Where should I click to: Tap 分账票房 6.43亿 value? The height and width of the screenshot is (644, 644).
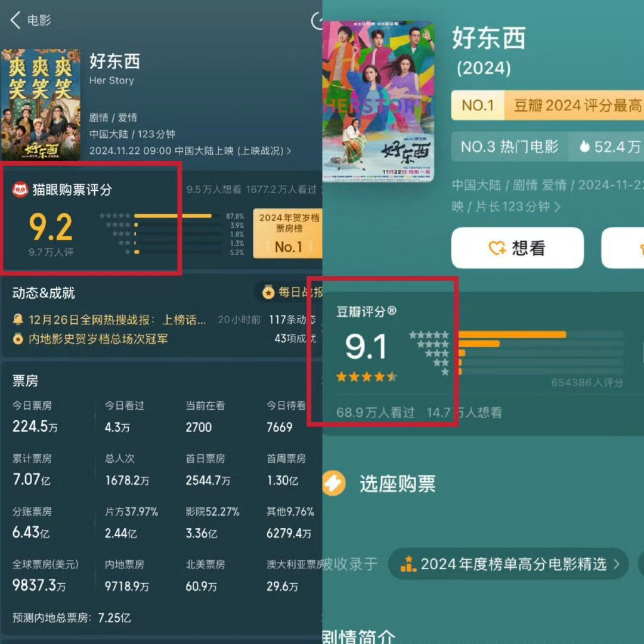click(31, 532)
